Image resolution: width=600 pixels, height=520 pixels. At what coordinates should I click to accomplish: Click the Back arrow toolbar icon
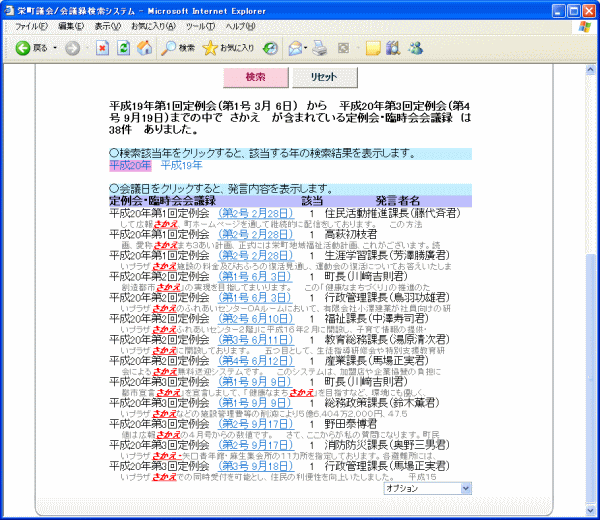coord(23,48)
